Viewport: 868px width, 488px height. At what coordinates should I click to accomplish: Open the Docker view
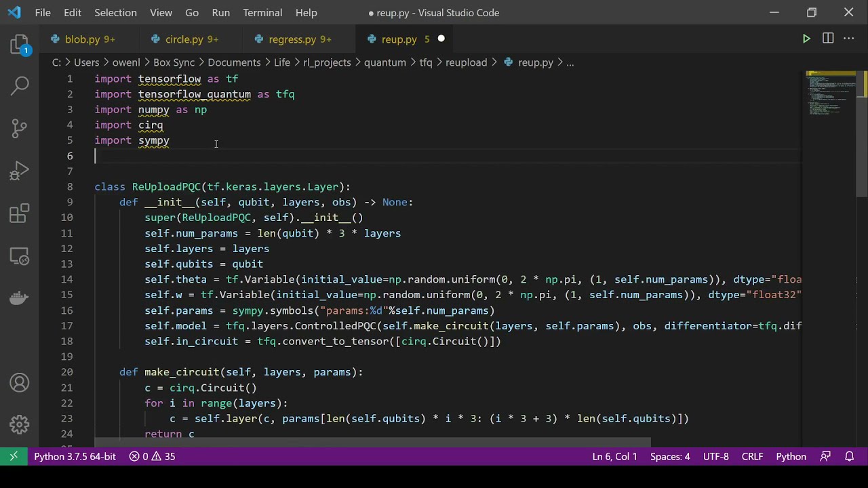click(x=20, y=298)
